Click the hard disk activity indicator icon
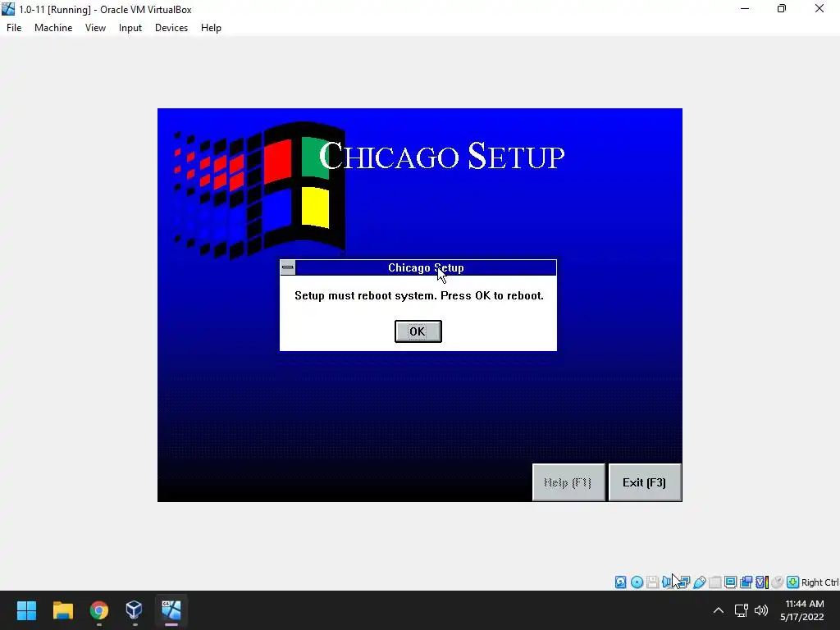Screen dimensions: 840x630 [x=620, y=582]
